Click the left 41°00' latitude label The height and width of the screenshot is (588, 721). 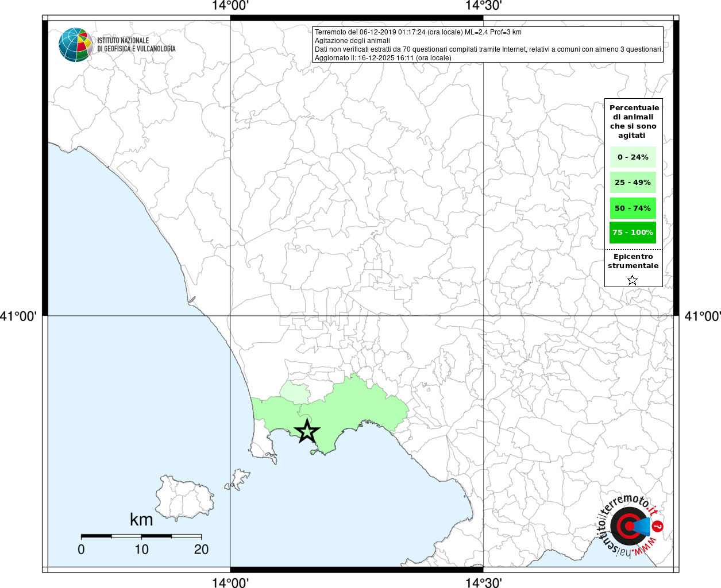pos(19,316)
